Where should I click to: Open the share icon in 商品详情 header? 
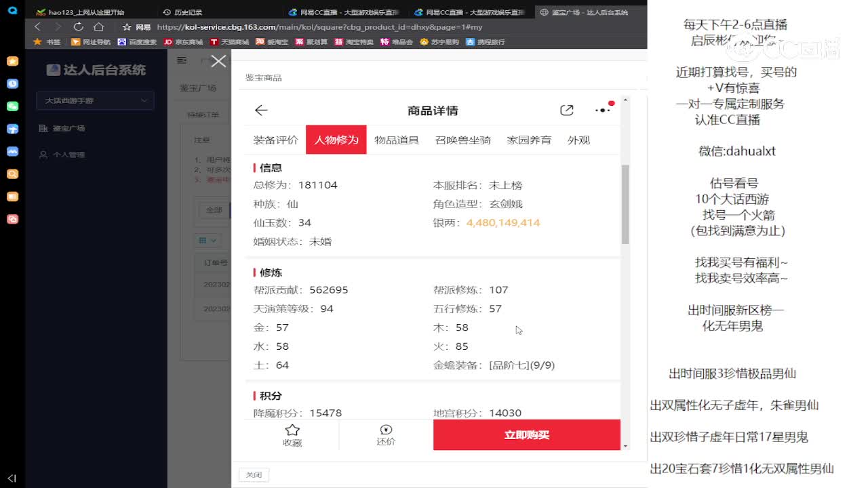pos(567,110)
